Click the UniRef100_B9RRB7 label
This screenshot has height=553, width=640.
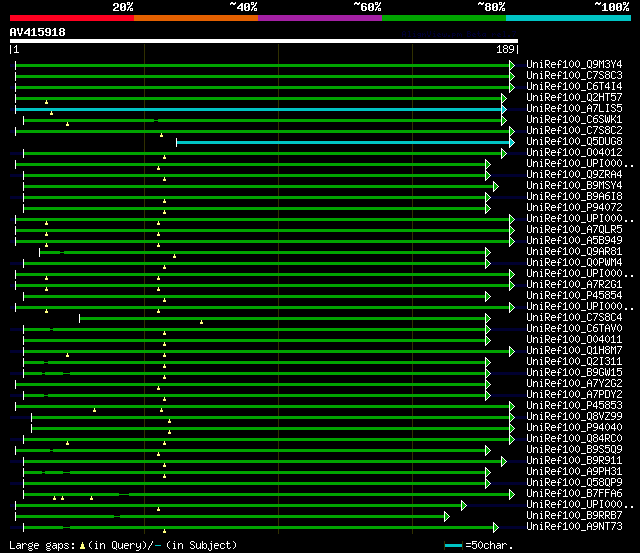click(574, 516)
